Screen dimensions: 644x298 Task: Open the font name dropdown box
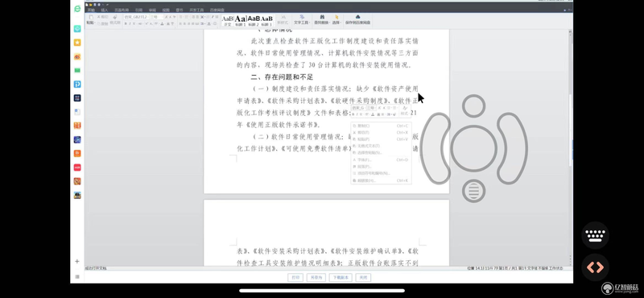pyautogui.click(x=136, y=17)
